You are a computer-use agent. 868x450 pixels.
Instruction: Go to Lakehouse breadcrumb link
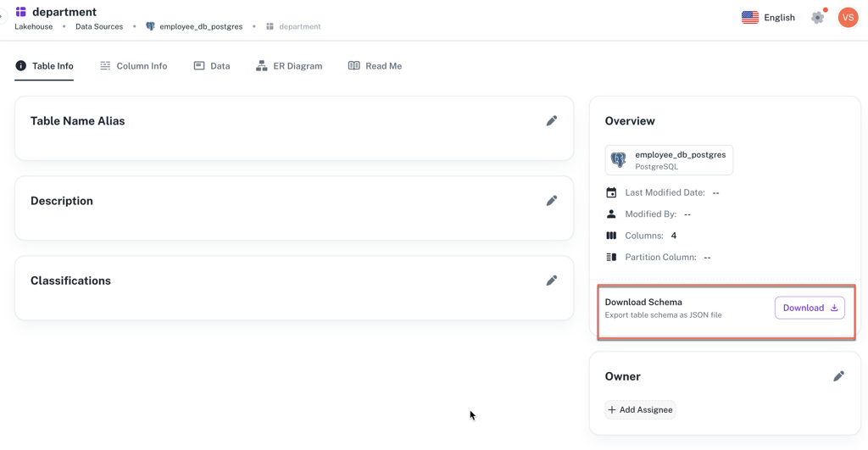[x=33, y=27]
